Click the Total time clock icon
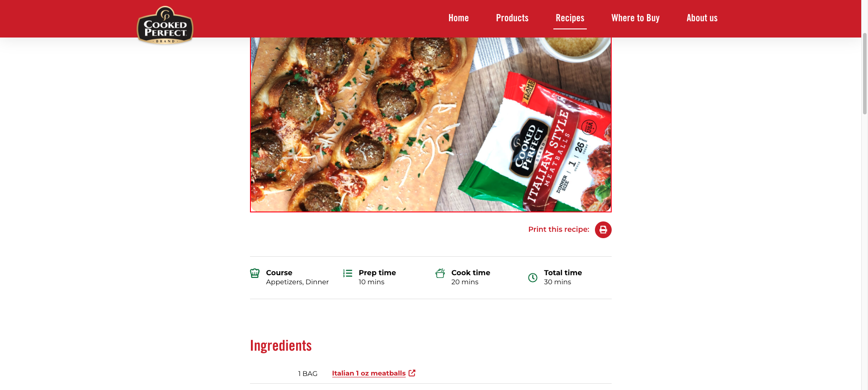The height and width of the screenshot is (390, 868). 533,277
